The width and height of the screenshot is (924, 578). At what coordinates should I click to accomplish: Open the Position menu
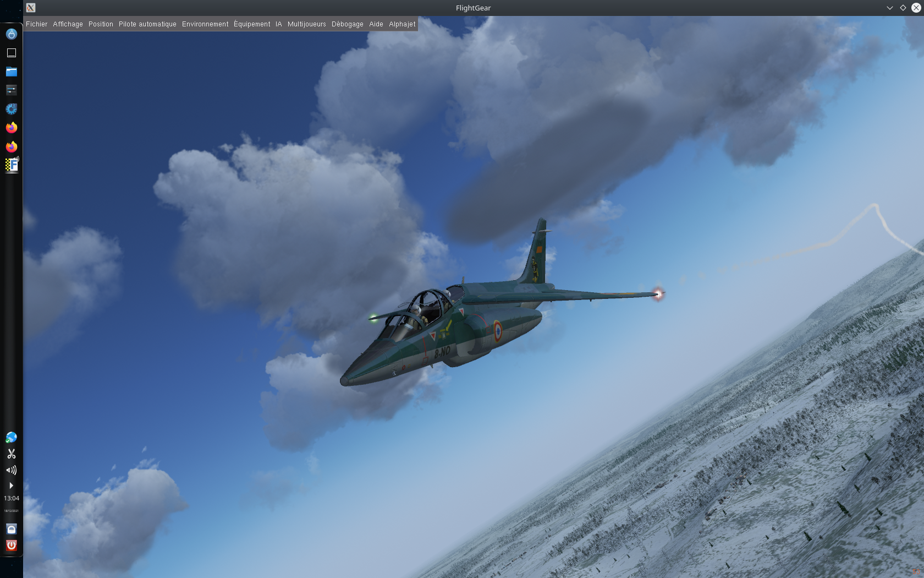pyautogui.click(x=101, y=24)
